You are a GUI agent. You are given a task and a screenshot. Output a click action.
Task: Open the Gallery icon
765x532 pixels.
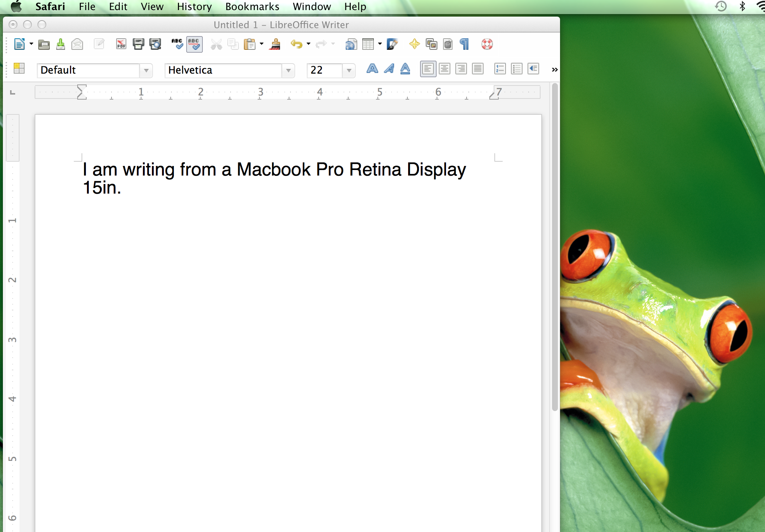(x=431, y=44)
